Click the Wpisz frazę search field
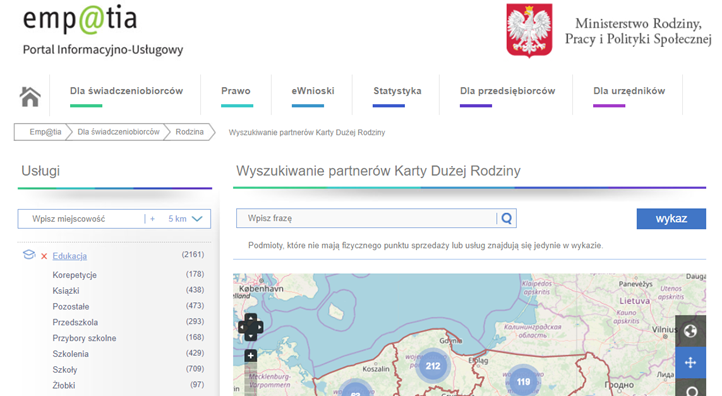Screen dimensions: 722x396 366,218
